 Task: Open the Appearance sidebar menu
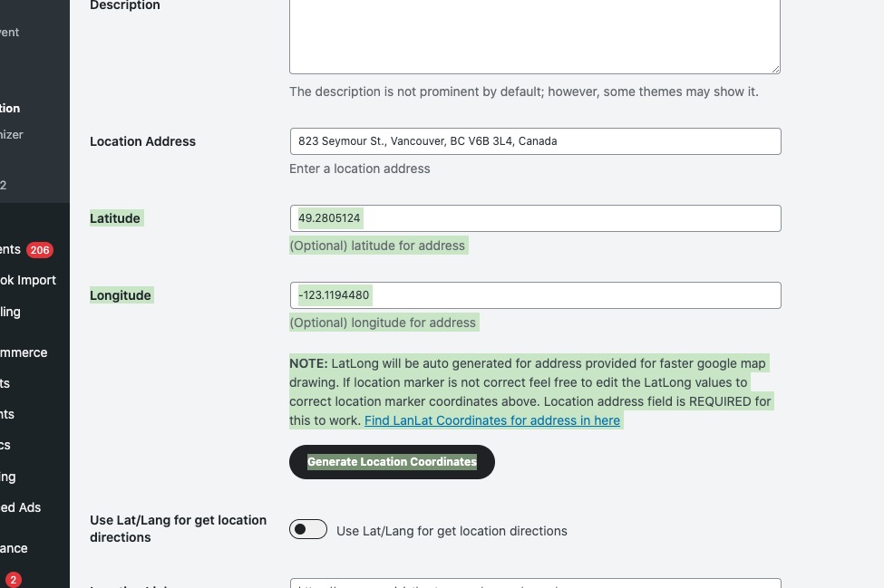tap(14, 548)
